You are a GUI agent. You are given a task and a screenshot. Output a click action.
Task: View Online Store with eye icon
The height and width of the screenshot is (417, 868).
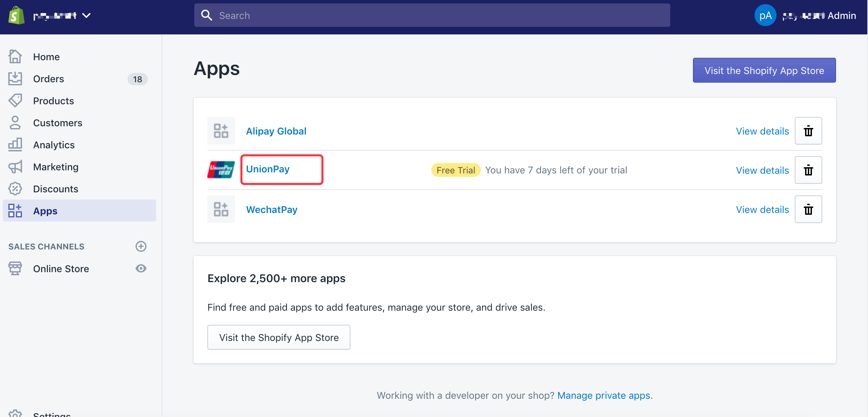pos(141,268)
